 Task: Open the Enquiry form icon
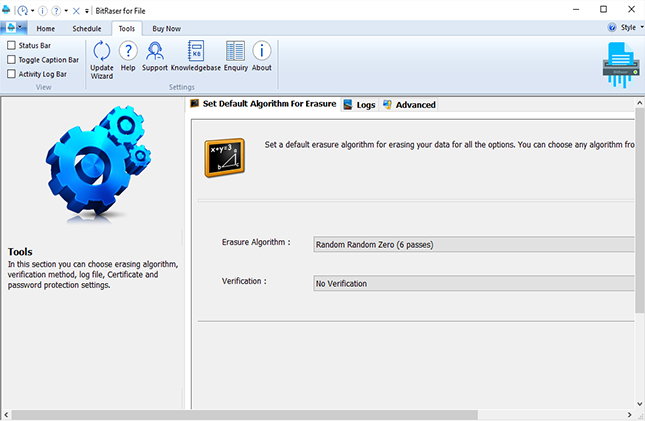pyautogui.click(x=236, y=56)
